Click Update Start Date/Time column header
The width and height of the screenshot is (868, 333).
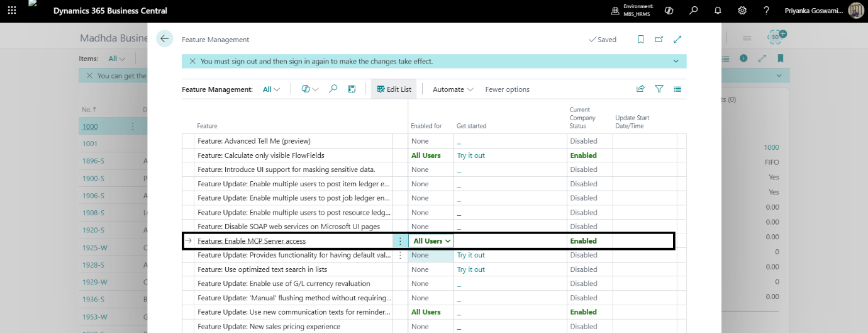632,121
